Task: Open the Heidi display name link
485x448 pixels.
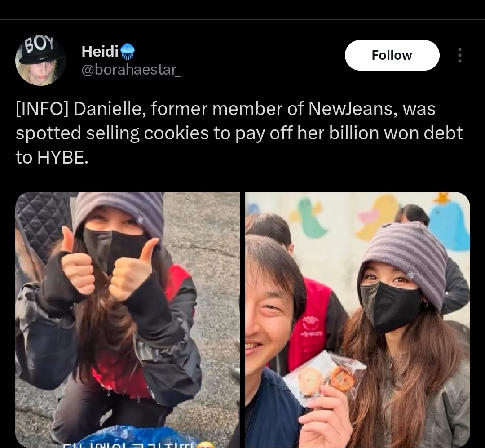Action: [100, 51]
